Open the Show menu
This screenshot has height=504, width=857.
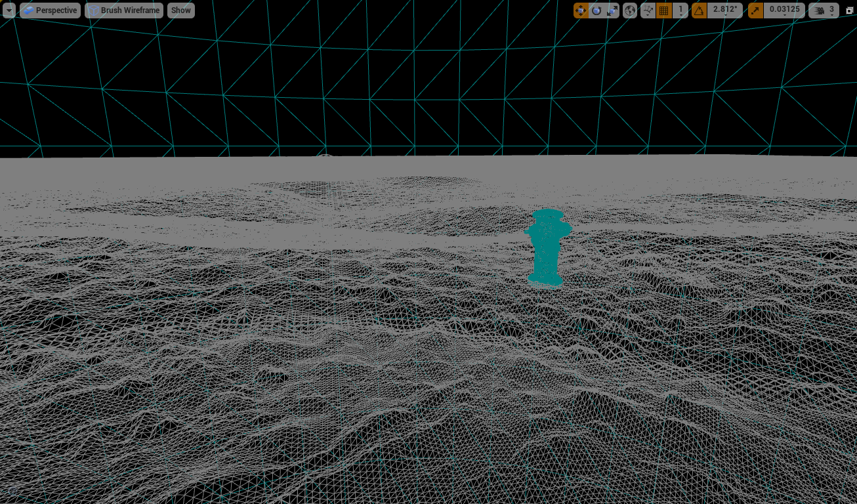pos(180,10)
